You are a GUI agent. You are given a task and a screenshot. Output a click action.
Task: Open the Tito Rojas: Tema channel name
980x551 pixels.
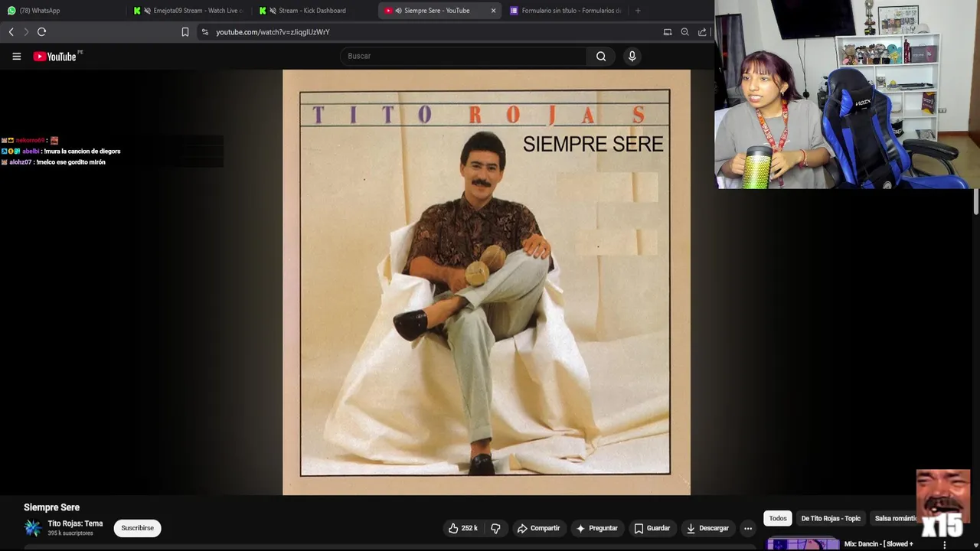coord(75,523)
